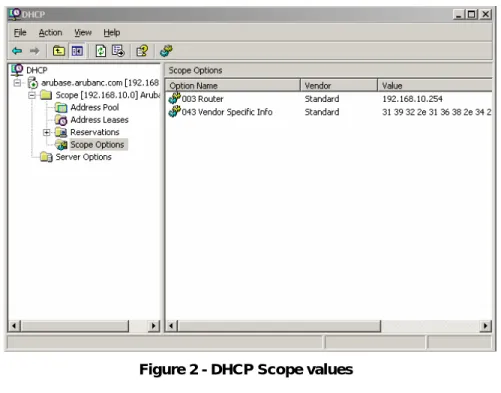The height and width of the screenshot is (393, 501).
Task: Click the Address Pool folder icon
Action: 61,107
